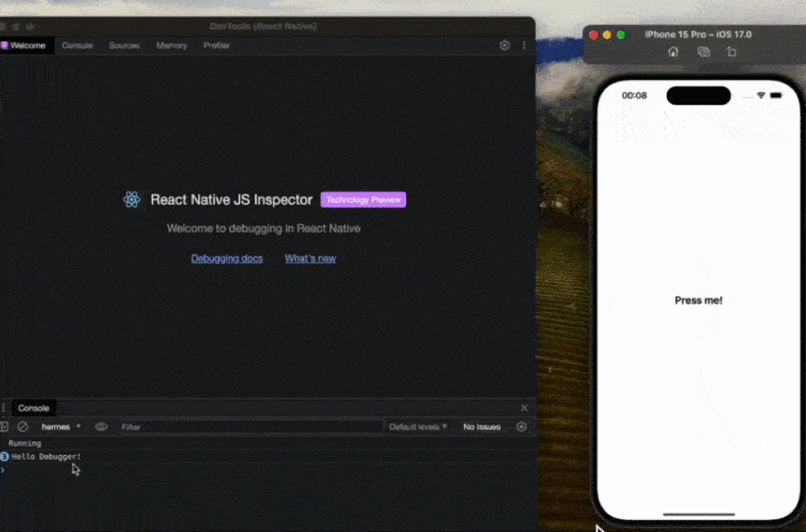Image resolution: width=806 pixels, height=532 pixels.
Task: Click the 00:08 time in iPhone status bar
Action: pos(633,95)
